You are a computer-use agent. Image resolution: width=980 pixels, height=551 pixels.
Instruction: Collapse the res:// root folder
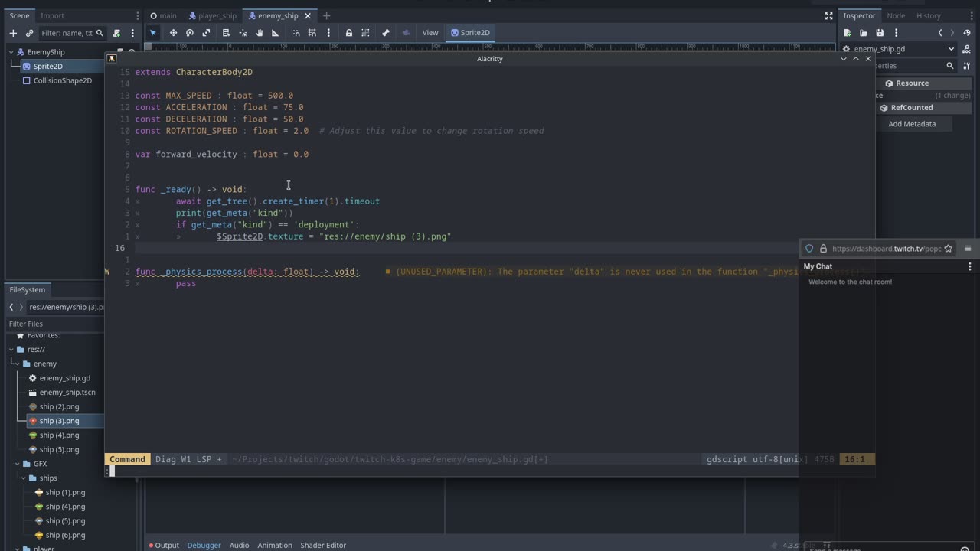point(11,350)
